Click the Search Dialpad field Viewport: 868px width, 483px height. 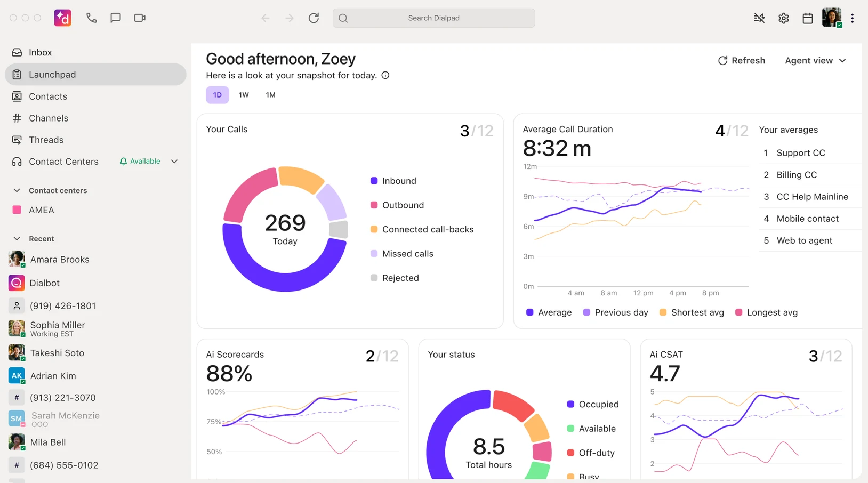tap(433, 18)
